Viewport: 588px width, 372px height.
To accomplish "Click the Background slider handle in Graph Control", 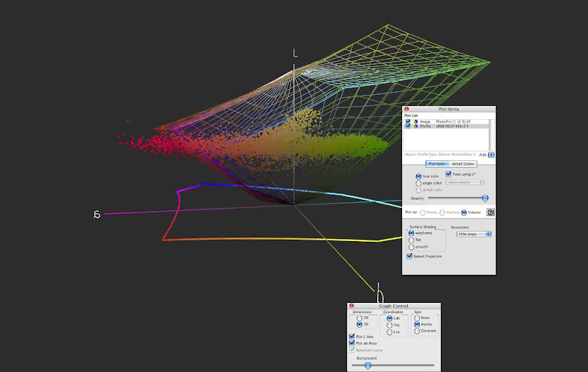I will (x=368, y=365).
